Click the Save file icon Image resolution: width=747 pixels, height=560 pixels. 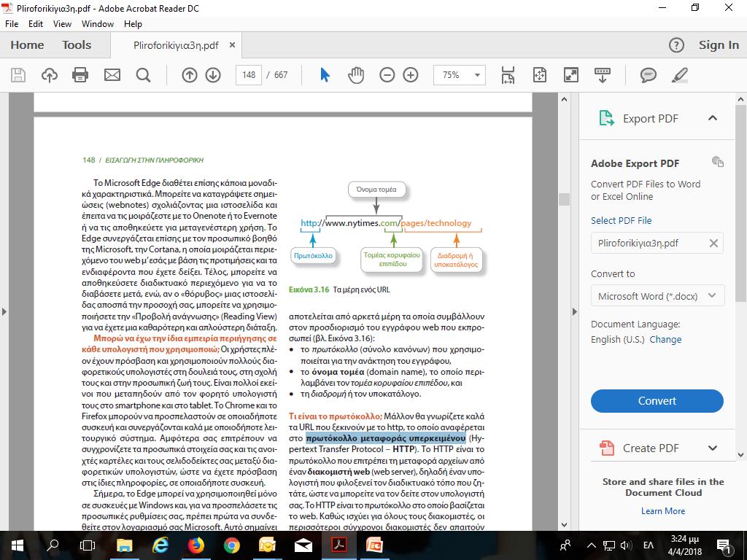[x=18, y=75]
